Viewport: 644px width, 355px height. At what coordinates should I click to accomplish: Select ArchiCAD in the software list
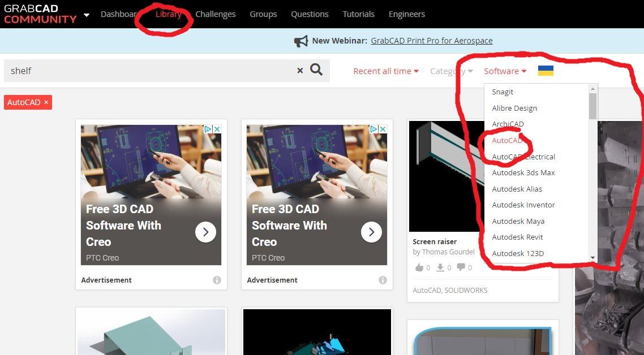[508, 124]
